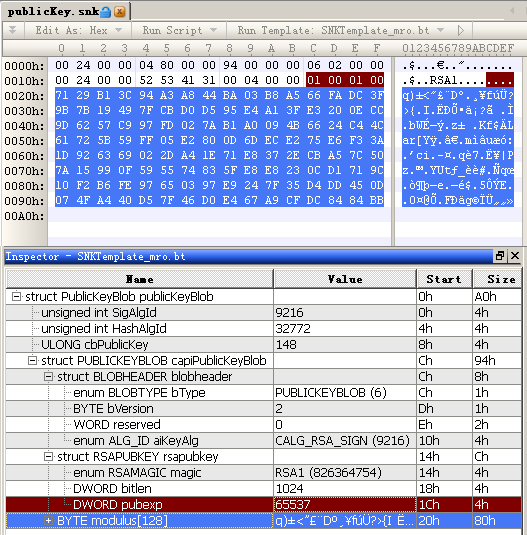This screenshot has width=527, height=535.
Task: Click the Size column header
Action: coord(498,279)
